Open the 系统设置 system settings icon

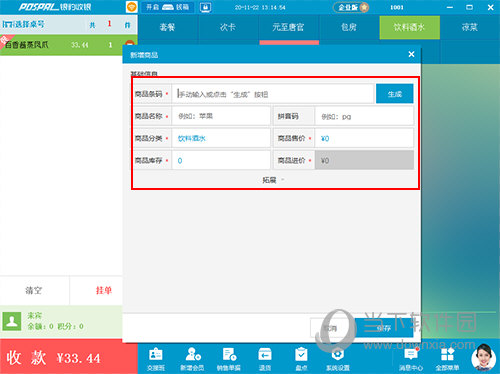point(338,359)
